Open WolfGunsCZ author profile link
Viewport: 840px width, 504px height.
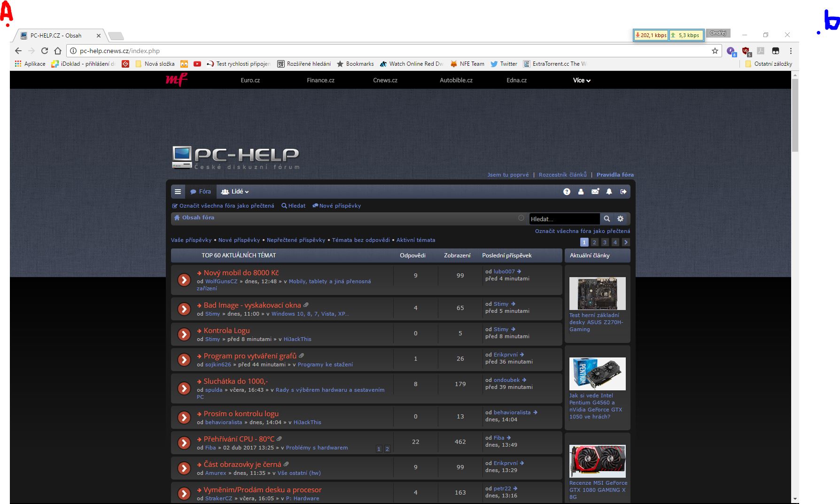[x=221, y=281]
